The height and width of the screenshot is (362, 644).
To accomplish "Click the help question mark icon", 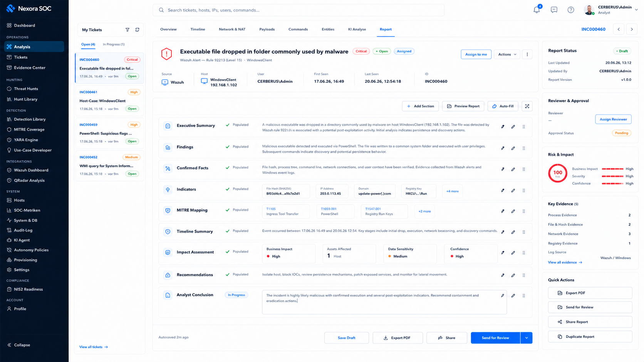I will tap(571, 10).
